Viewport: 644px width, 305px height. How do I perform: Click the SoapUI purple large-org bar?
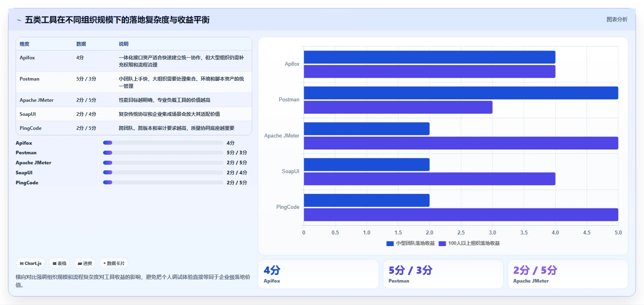pos(429,179)
